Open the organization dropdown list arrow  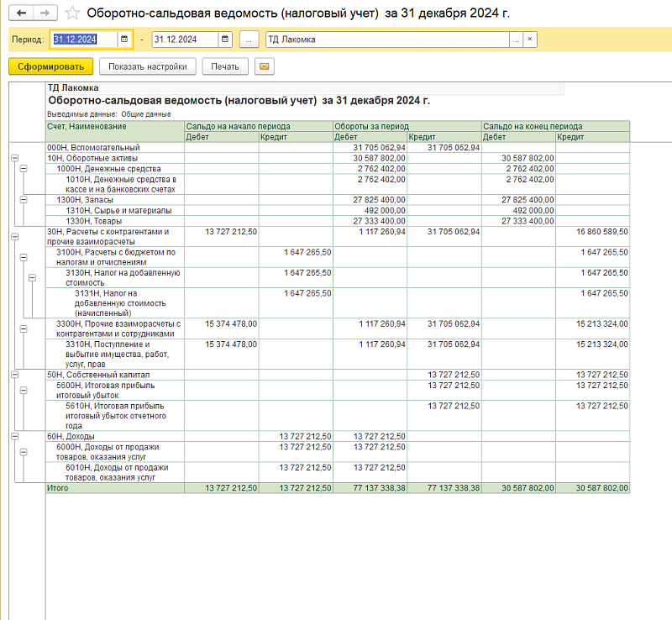[x=516, y=39]
